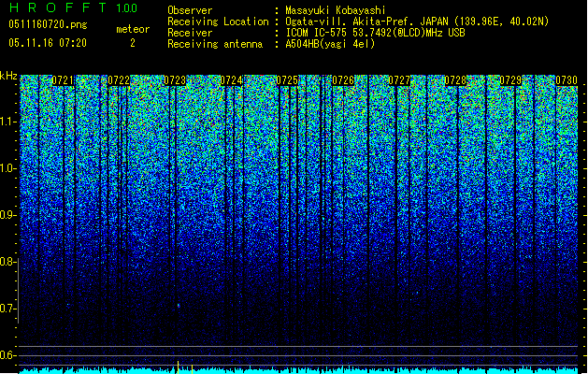Click the 0725 time marker label
The image size is (588, 374).
pyautogui.click(x=287, y=80)
